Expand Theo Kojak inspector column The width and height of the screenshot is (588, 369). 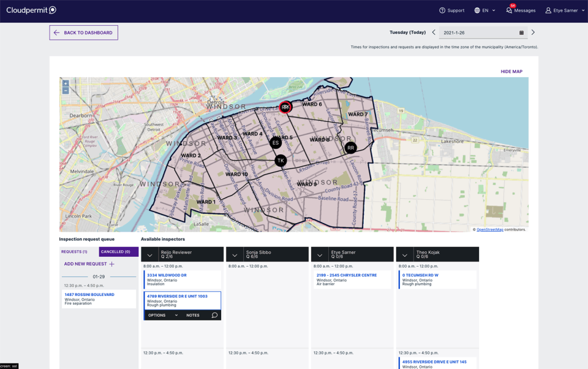(x=405, y=255)
